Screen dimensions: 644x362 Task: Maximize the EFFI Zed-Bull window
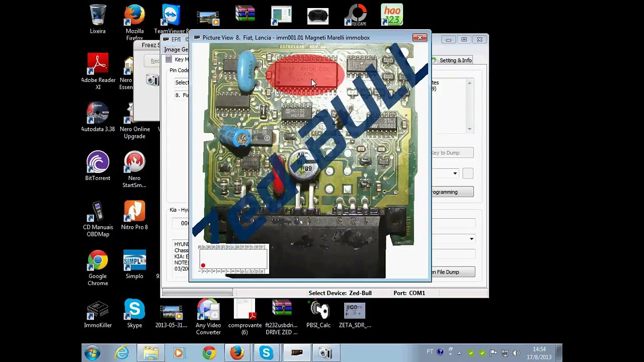pyautogui.click(x=464, y=39)
